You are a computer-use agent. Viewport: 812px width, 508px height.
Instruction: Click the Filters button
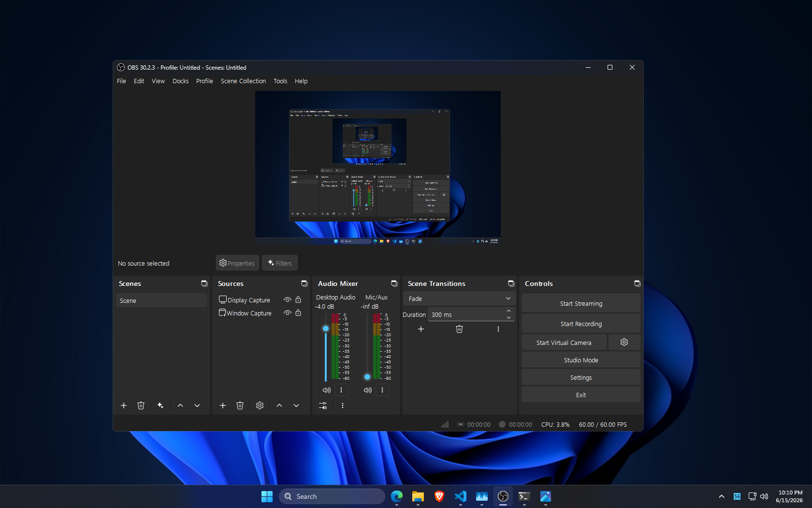click(x=280, y=263)
